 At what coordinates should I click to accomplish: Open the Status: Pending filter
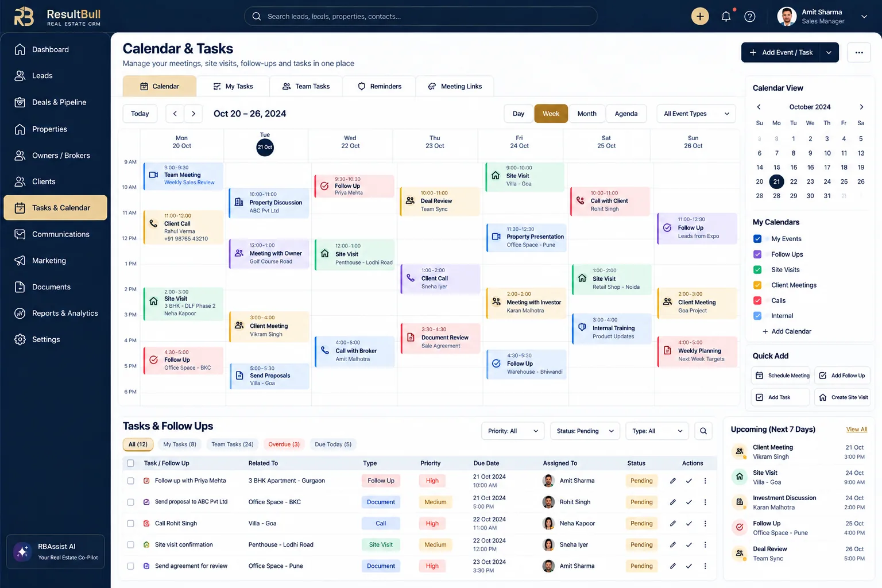coord(585,431)
